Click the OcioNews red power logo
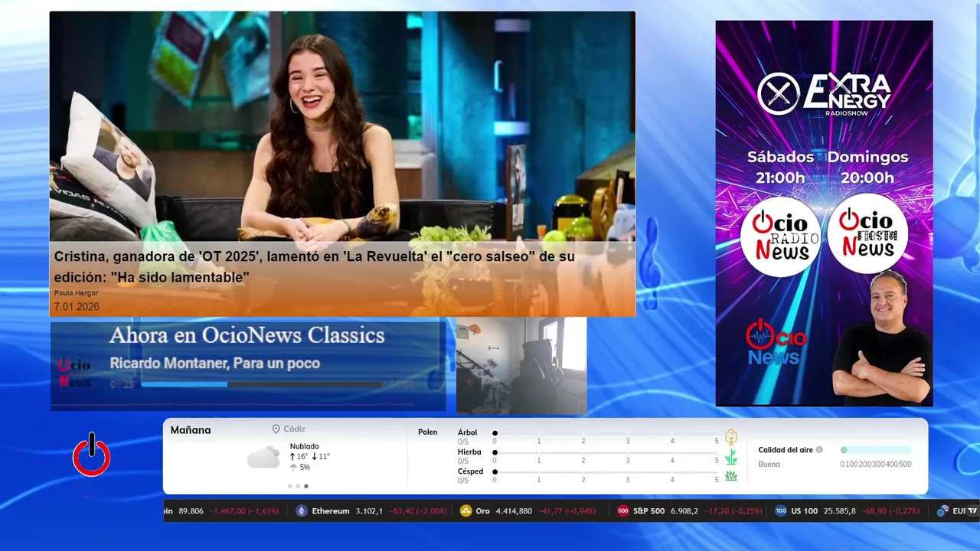The image size is (980, 551). pos(91,455)
